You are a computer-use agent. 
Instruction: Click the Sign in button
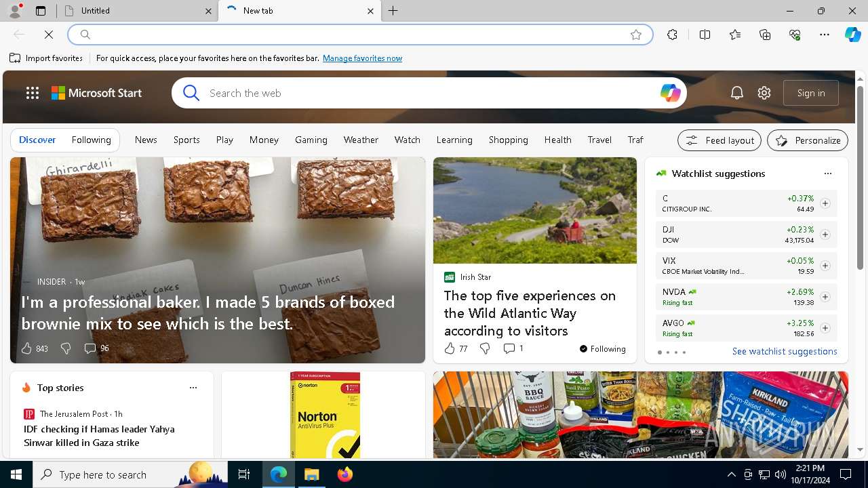click(x=811, y=93)
